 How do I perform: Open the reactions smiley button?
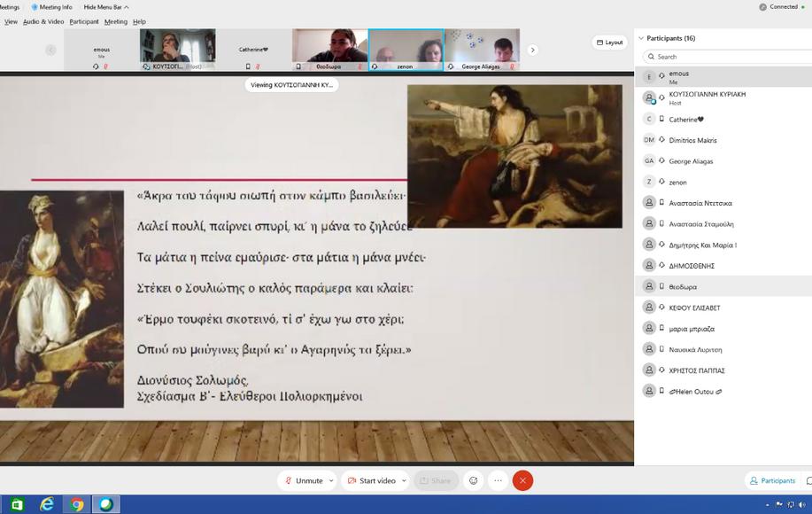(x=474, y=481)
